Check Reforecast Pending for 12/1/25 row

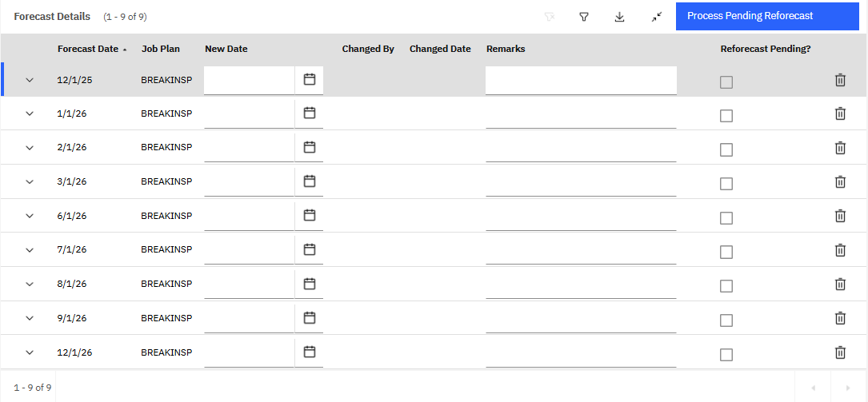(x=726, y=82)
